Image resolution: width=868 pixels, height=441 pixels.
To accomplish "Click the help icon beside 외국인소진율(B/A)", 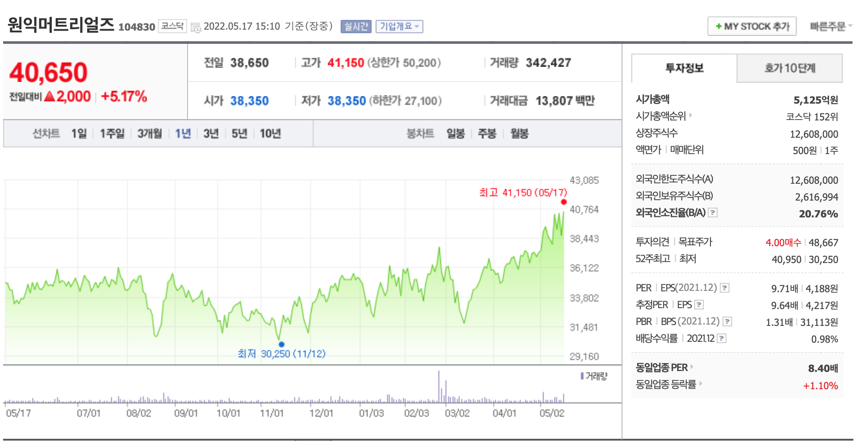I will [x=713, y=213].
